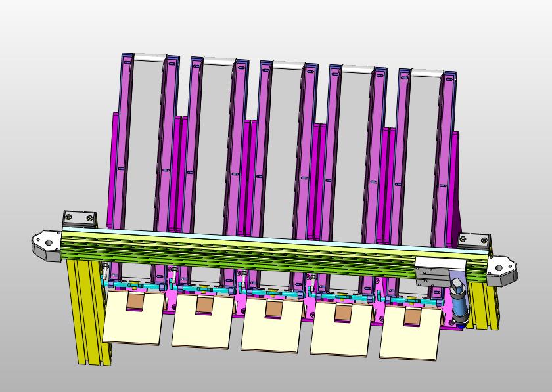
Task: Select the long green aluminum beam
Action: [275, 257]
